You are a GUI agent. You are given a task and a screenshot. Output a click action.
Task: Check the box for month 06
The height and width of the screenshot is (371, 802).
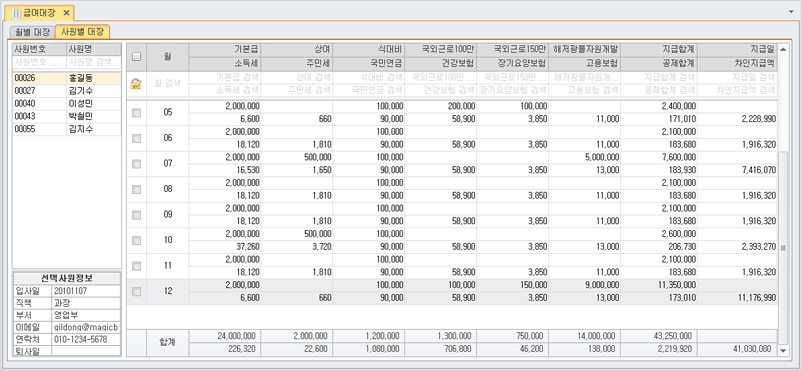coord(136,139)
